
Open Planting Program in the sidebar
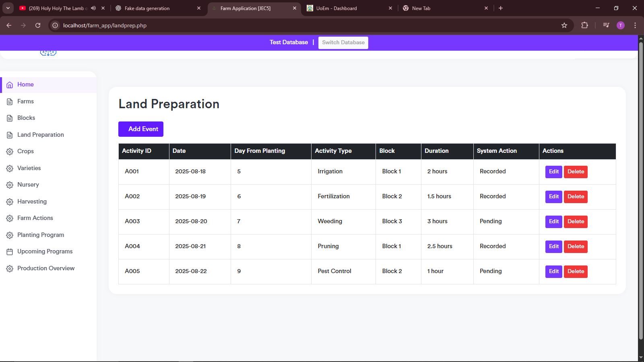tap(40, 235)
